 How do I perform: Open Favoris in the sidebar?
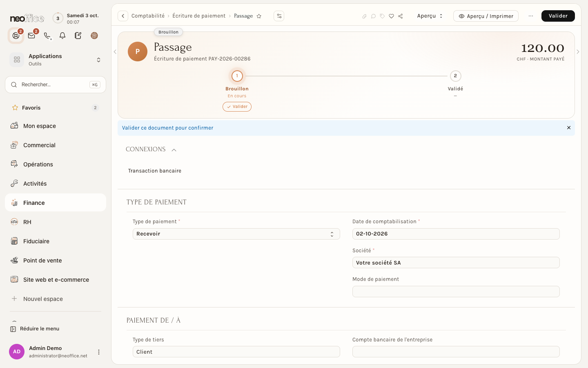click(x=56, y=108)
